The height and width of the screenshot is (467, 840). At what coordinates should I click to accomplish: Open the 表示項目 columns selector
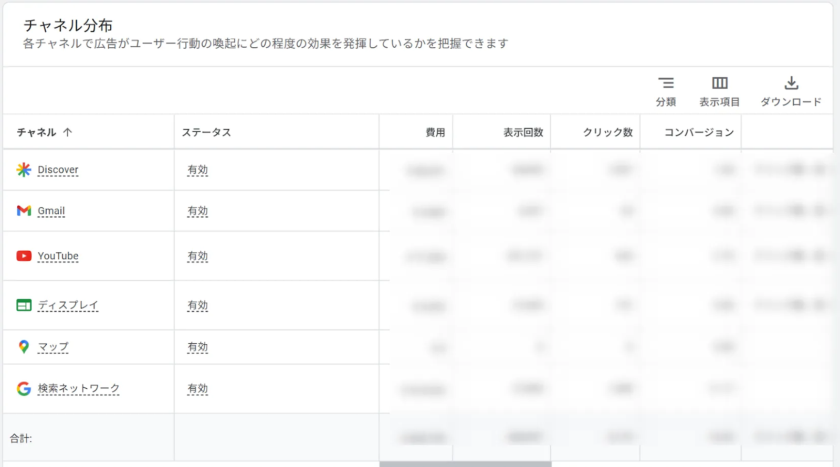719,91
